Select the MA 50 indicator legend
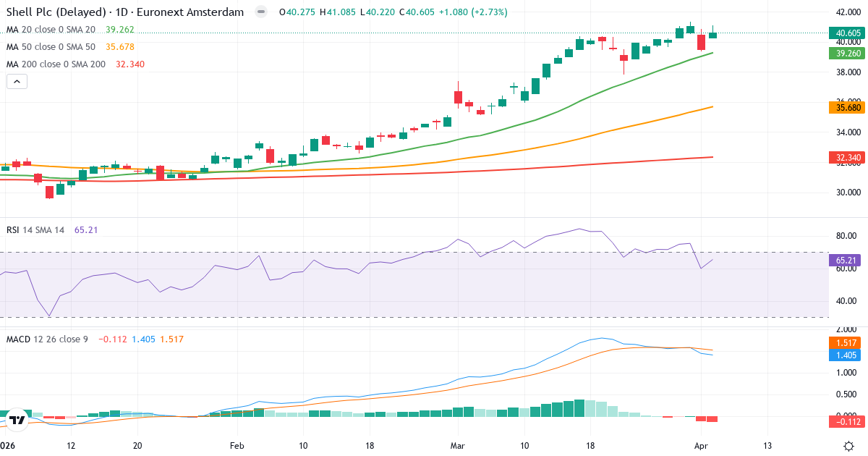This screenshot has height=456, width=868. click(x=51, y=47)
